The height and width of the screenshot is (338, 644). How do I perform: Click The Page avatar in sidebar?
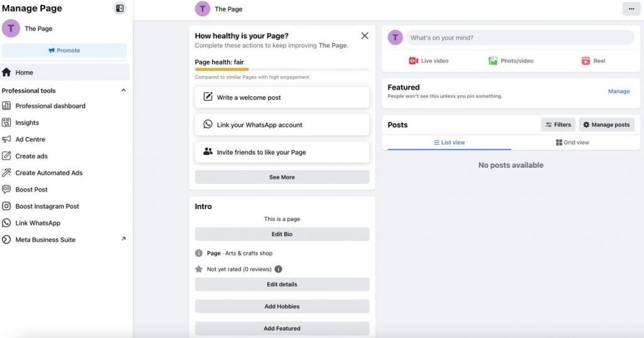point(11,28)
